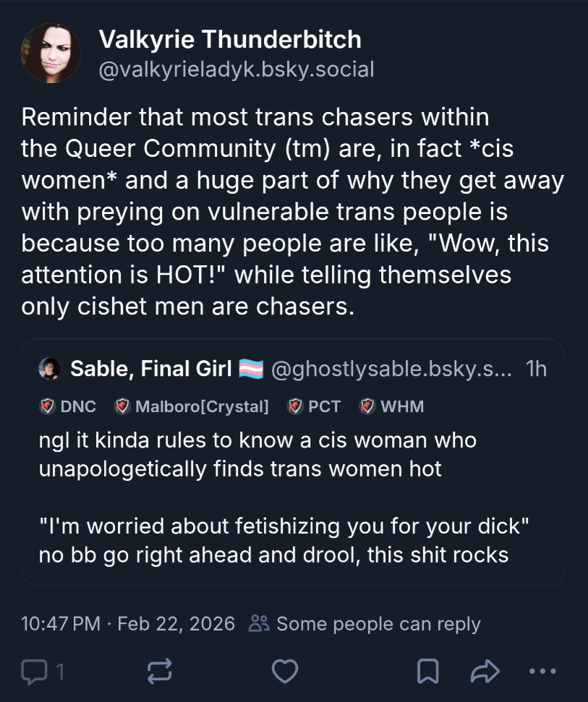The width and height of the screenshot is (588, 702).
Task: Click the Some people can reply notice
Action: coord(365,623)
